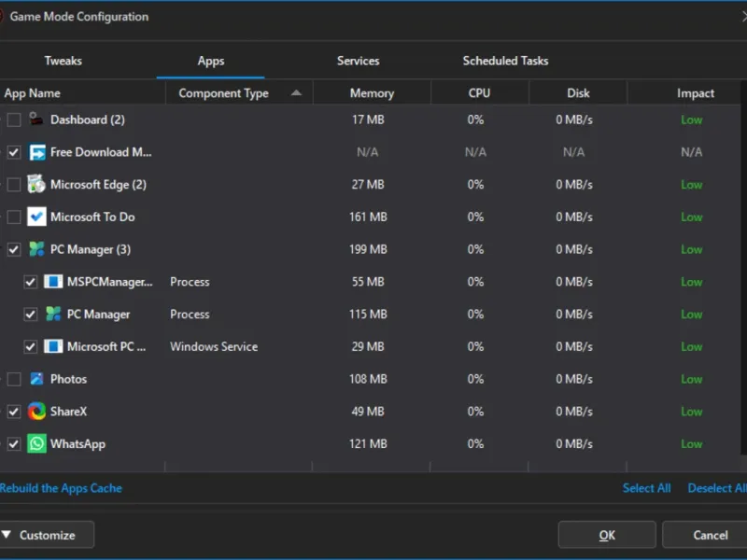Sort by CPU column header
The height and width of the screenshot is (560, 747).
(479, 92)
